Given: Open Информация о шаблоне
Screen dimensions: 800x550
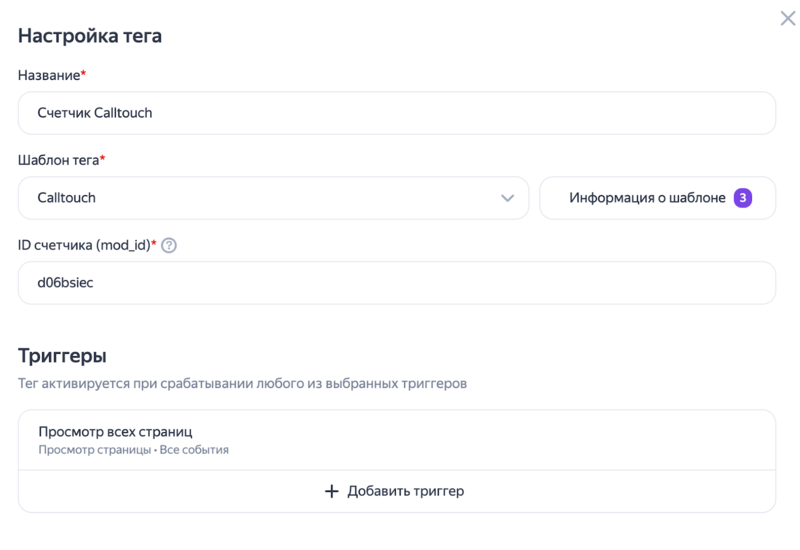Looking at the screenshot, I should coord(647,198).
